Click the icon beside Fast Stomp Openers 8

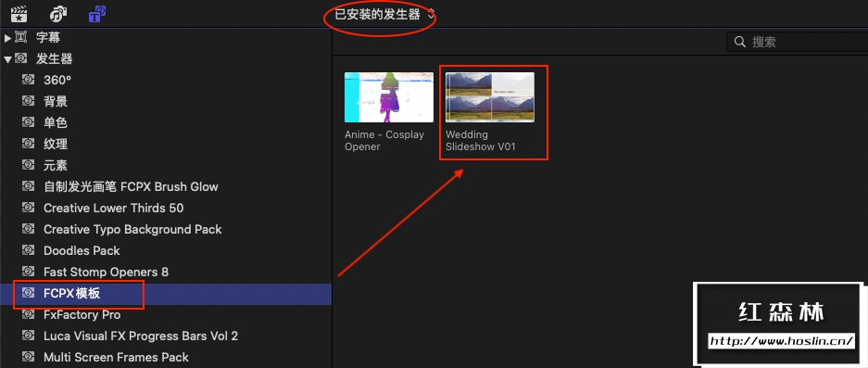[28, 272]
